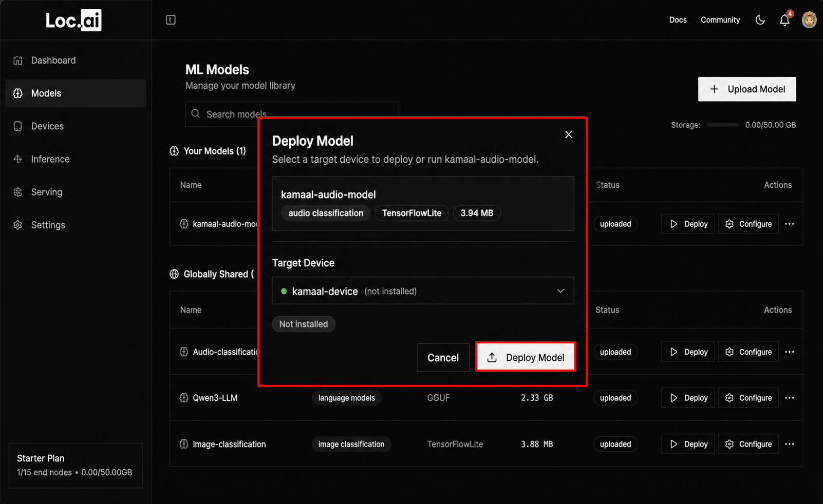
Task: Click the Upload Model button
Action: tap(747, 89)
